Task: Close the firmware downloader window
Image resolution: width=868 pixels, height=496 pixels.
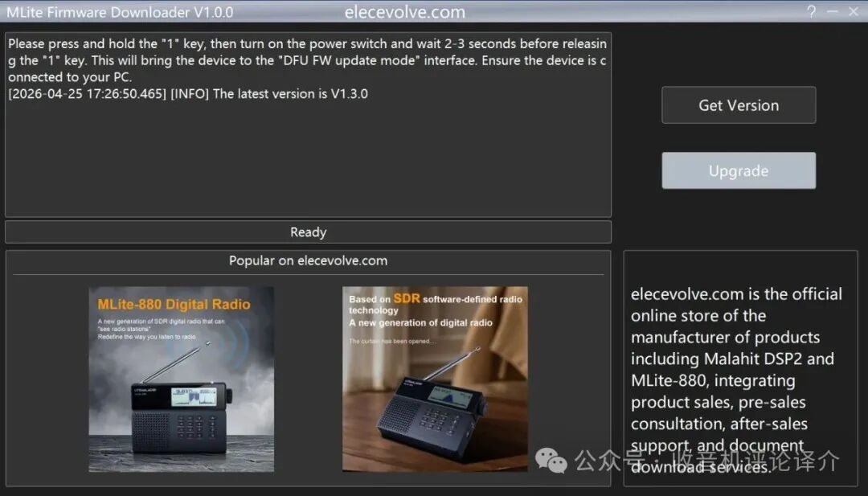Action: (x=854, y=11)
